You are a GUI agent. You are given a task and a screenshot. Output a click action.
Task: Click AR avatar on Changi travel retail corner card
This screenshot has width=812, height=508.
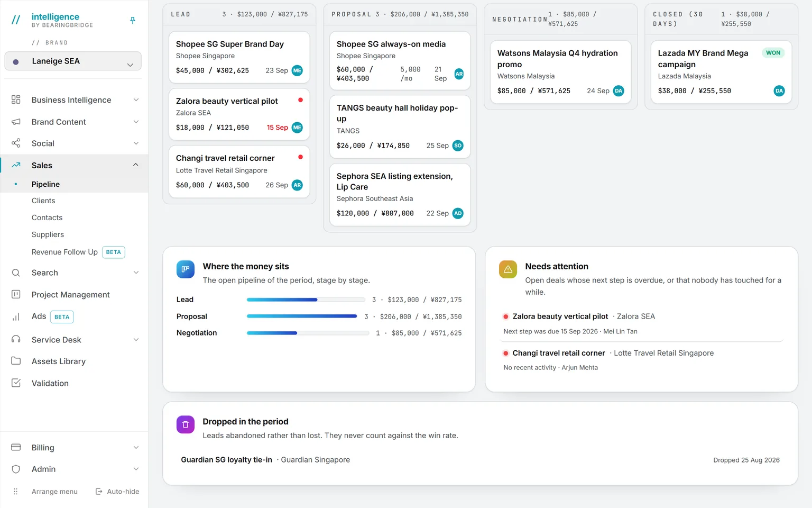click(x=298, y=185)
